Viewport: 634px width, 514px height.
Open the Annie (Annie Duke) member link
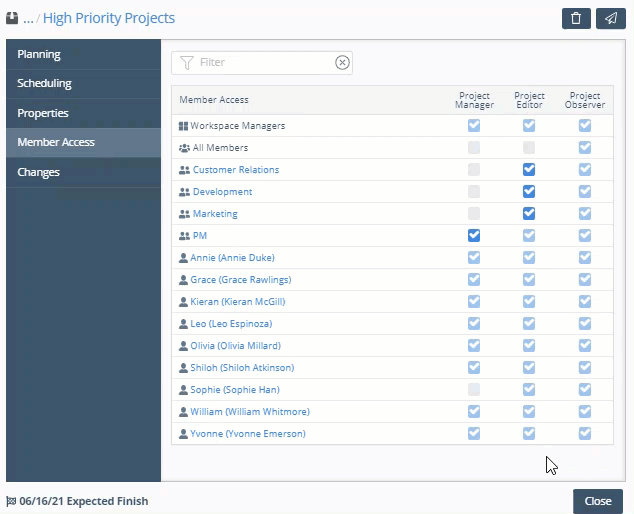tap(233, 258)
